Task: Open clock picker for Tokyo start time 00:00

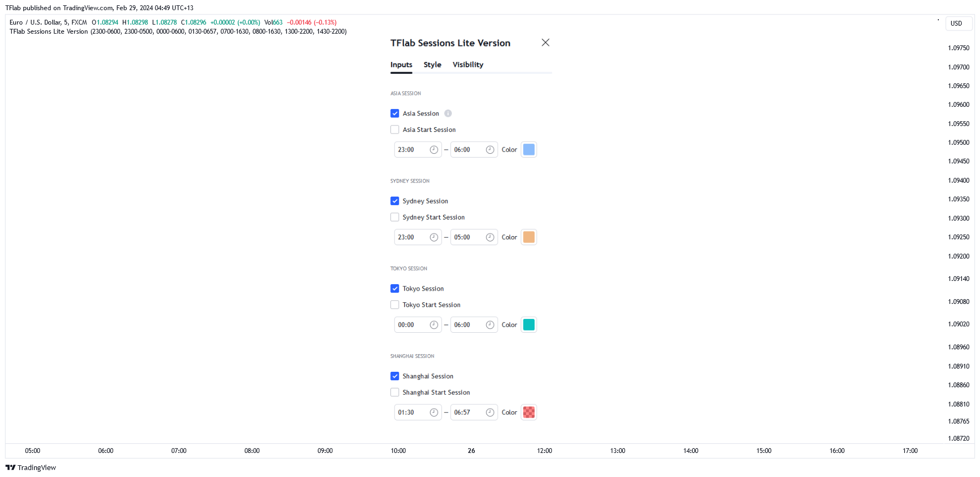Action: tap(434, 325)
